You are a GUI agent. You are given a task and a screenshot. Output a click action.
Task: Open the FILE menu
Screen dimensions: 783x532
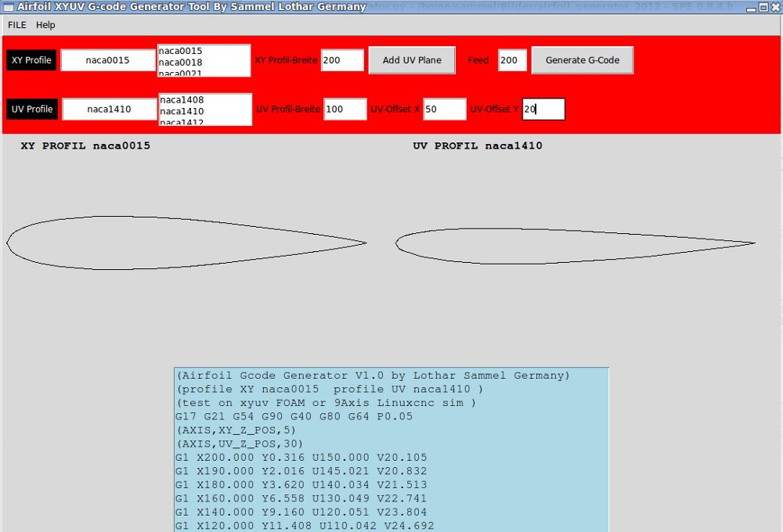click(x=16, y=24)
